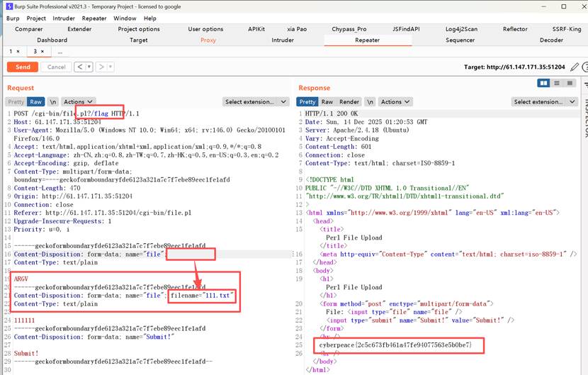Open the User options tab
Image resolution: width=588 pixels, height=375 pixels.
(205, 29)
